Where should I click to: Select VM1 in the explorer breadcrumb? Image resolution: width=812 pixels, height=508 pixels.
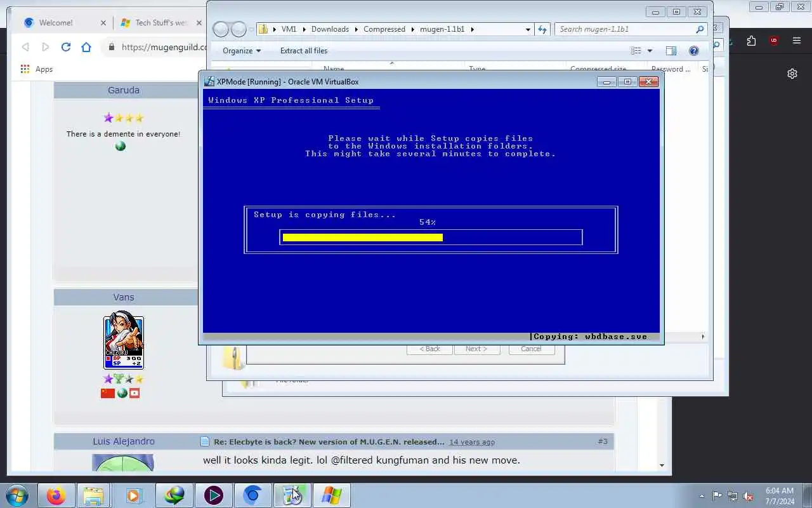289,29
